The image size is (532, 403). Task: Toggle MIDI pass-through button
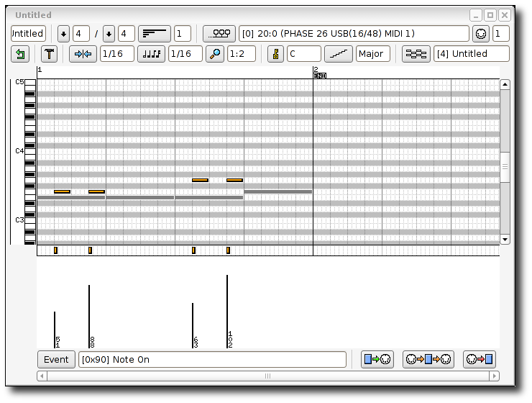point(428,359)
